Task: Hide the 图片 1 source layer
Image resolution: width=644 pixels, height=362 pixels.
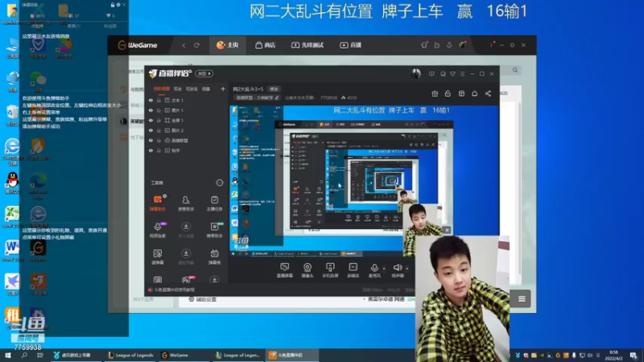Action: click(x=151, y=110)
